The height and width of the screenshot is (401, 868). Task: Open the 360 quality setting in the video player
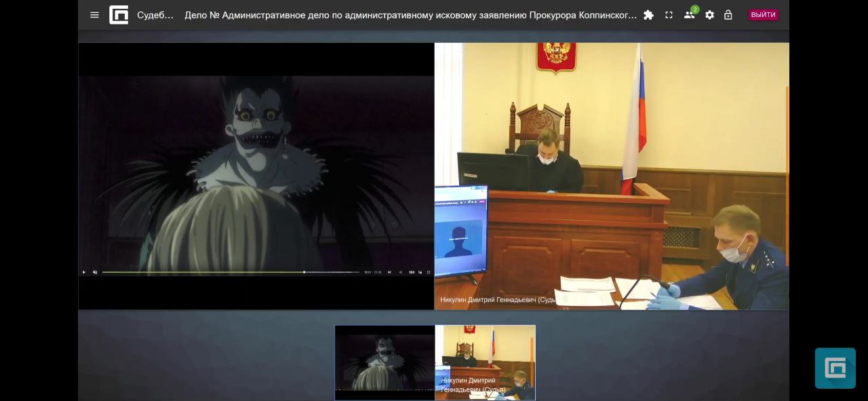point(411,272)
